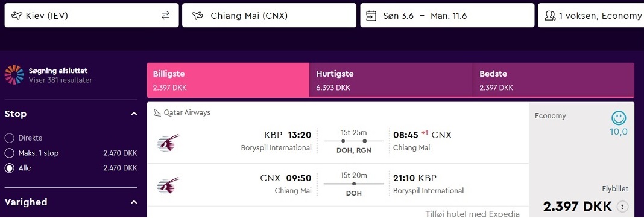Collapse the Stop filter section
Image resolution: width=644 pixels, height=218 pixels.
click(133, 114)
